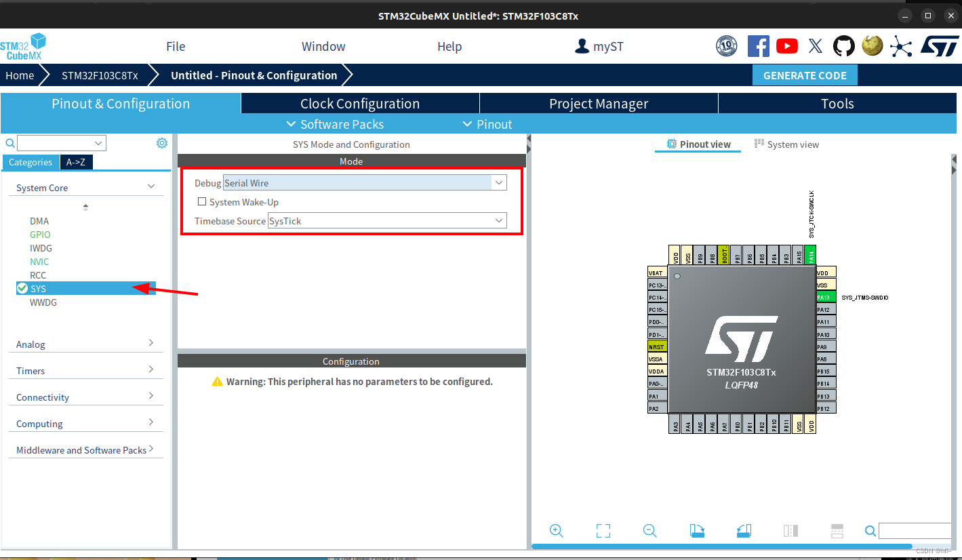The height and width of the screenshot is (560, 962).
Task: Select the GPIO entry in System Core
Action: pos(40,234)
